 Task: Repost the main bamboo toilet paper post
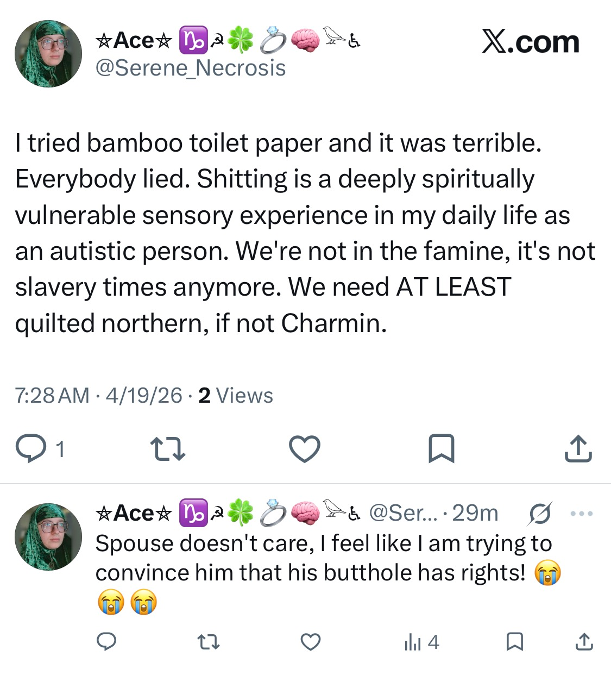pos(167,449)
